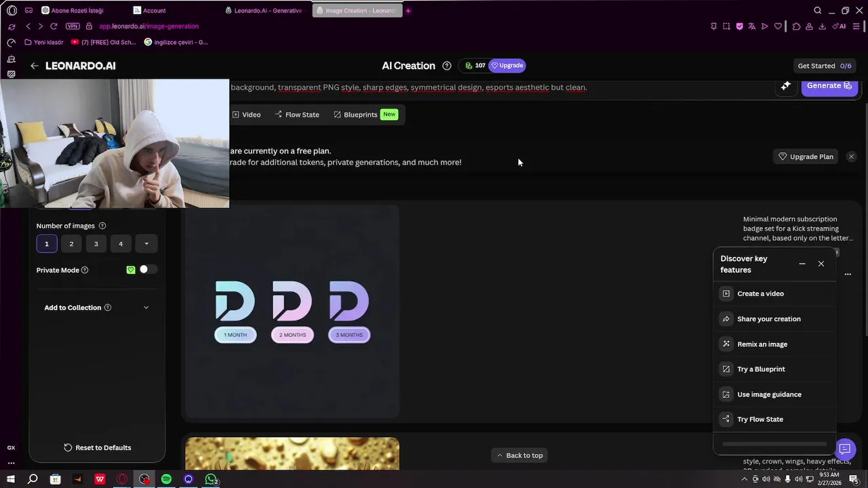Click the Opera GX logo icon

pos(12,10)
